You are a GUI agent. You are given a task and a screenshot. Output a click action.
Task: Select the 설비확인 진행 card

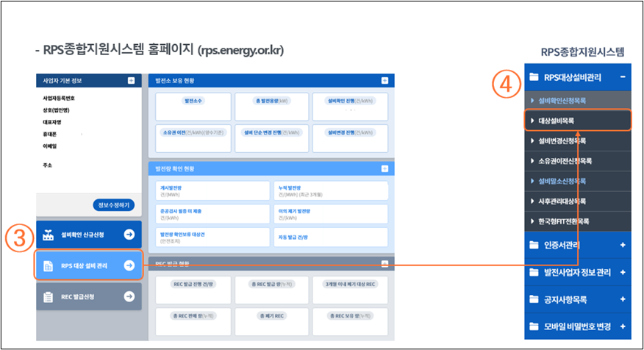coord(350,107)
